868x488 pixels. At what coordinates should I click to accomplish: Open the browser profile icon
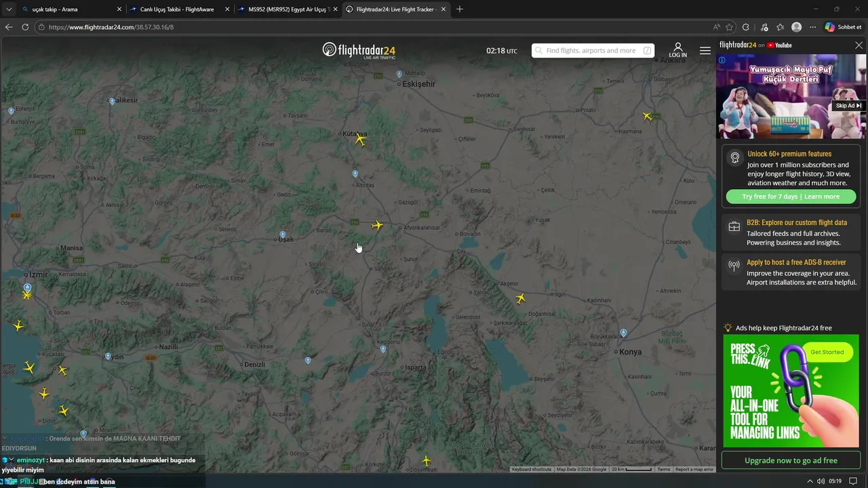797,27
